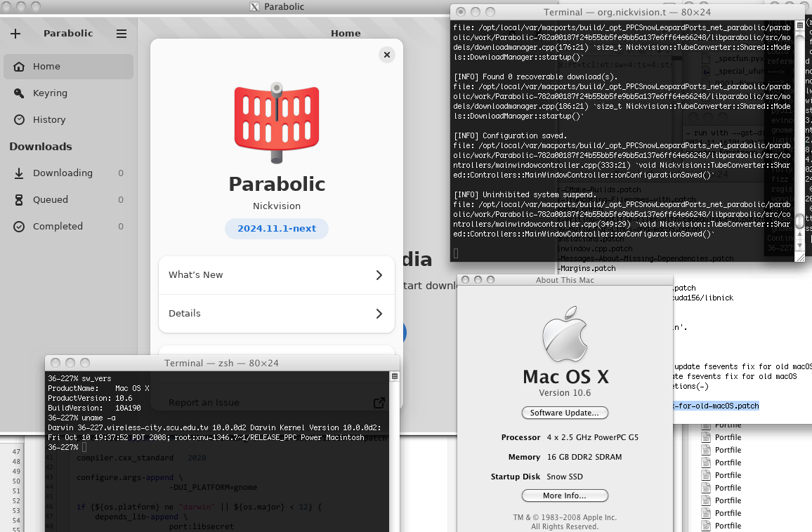The height and width of the screenshot is (532, 812).
Task: Click the Downloading arrow icon
Action: pyautogui.click(x=19, y=173)
